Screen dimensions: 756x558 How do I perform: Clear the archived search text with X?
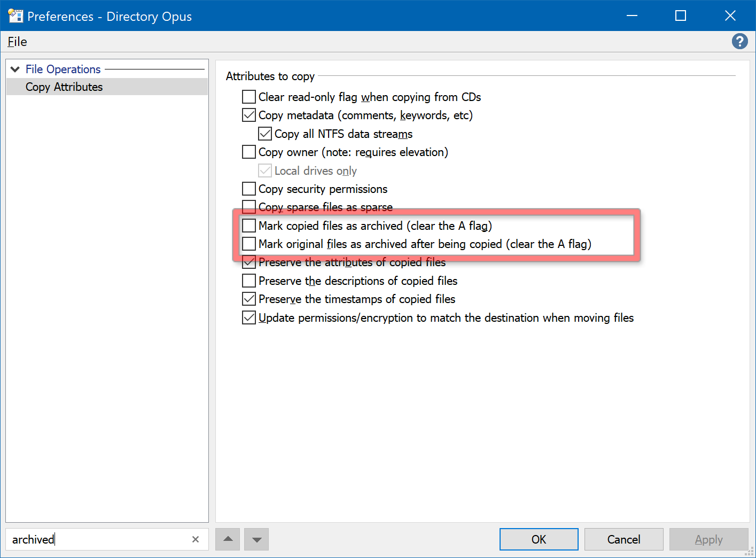196,539
